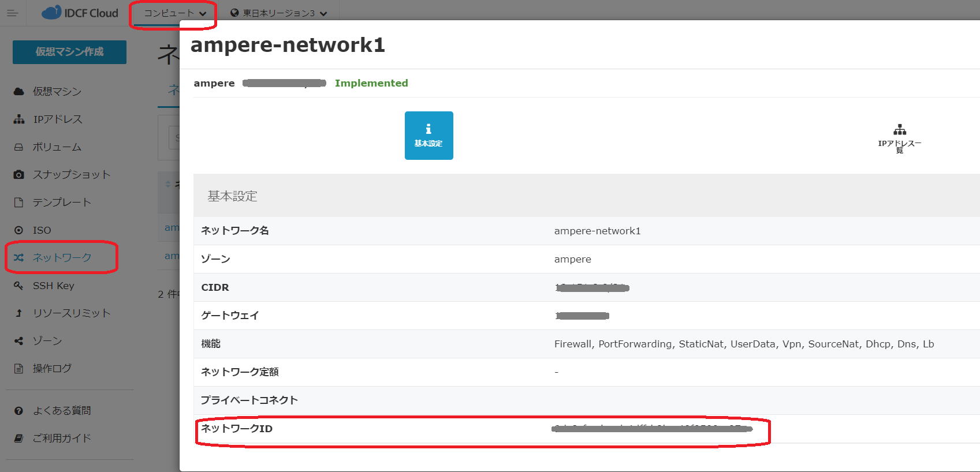Open よくある質問 help link
Image resolution: width=980 pixels, height=472 pixels.
61,410
